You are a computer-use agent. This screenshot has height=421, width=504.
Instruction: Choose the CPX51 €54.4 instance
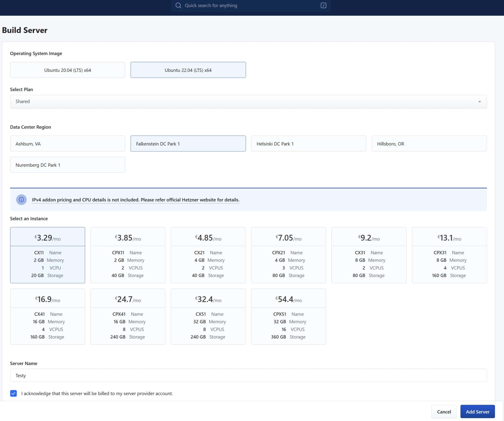coord(288,316)
